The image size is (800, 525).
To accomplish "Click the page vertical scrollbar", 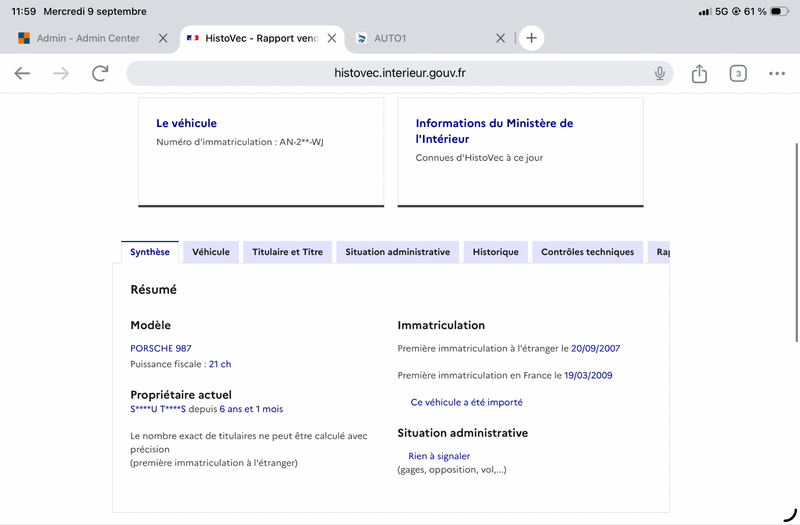I will pos(796,242).
